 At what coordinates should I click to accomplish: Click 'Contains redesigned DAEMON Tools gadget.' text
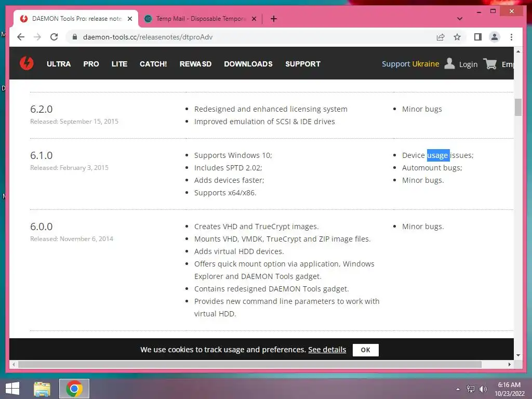(x=271, y=289)
